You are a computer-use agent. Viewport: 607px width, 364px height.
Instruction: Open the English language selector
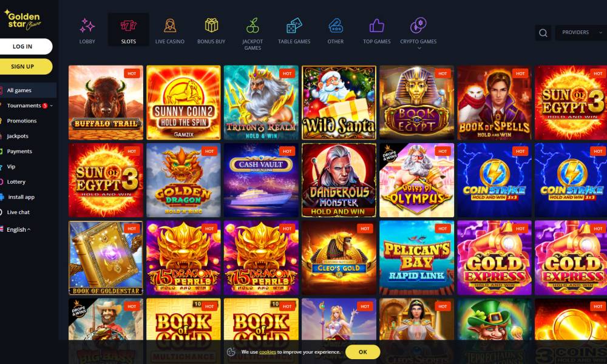[18, 229]
